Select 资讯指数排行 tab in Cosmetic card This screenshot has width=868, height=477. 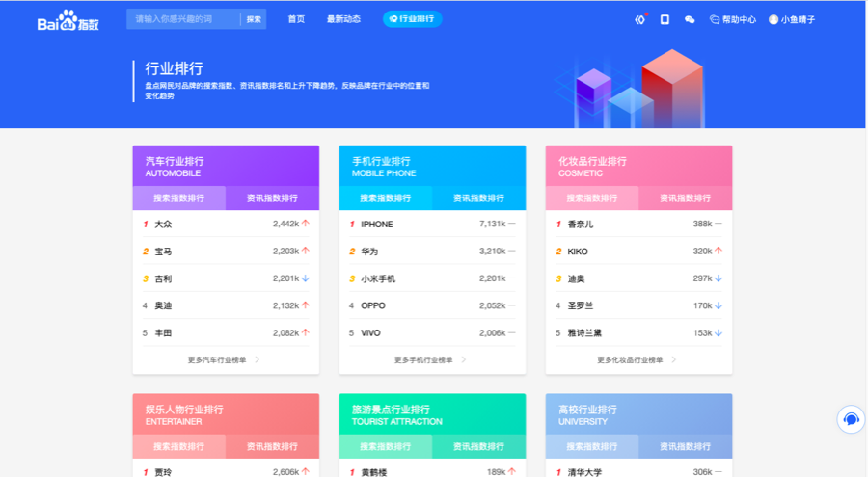[686, 199]
